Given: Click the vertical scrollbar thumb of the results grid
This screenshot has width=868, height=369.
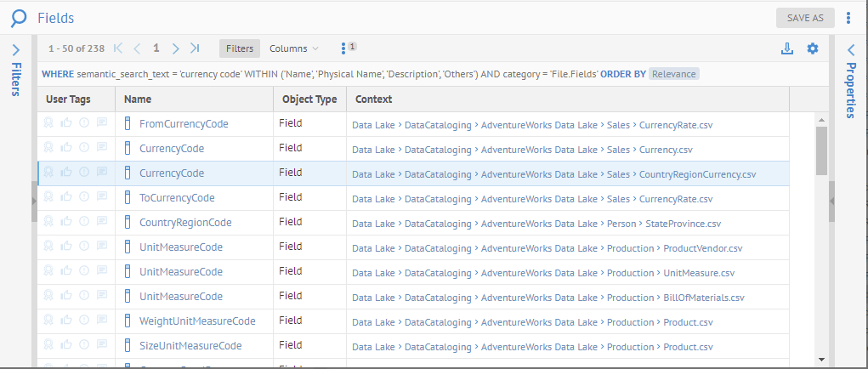Looking at the screenshot, I should click(x=821, y=150).
